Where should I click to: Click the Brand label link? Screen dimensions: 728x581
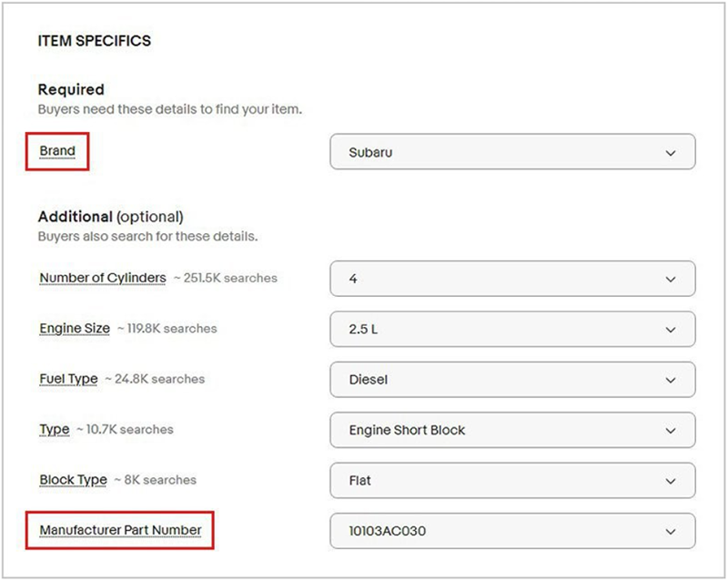point(57,151)
